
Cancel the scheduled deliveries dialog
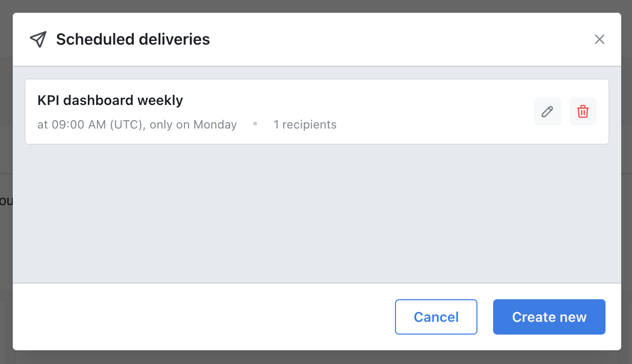pyautogui.click(x=436, y=317)
